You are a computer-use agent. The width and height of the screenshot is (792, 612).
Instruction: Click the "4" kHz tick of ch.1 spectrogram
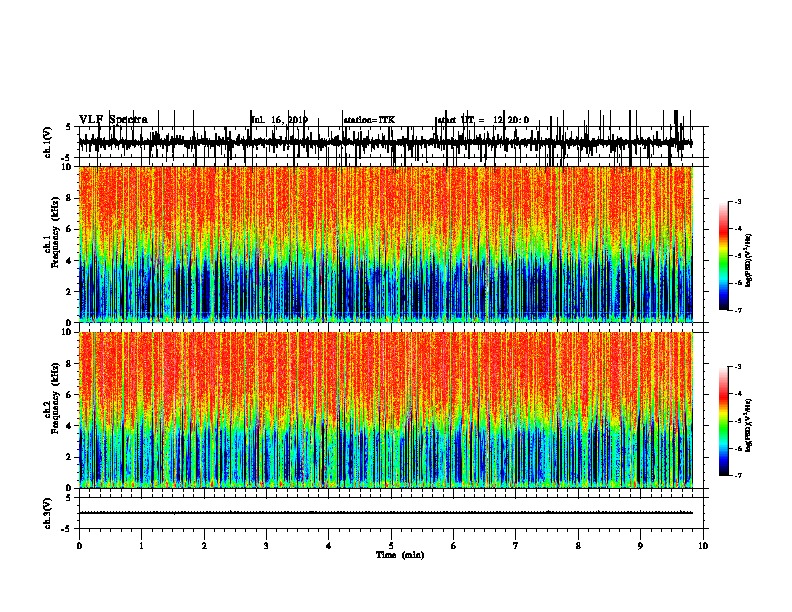(x=70, y=261)
